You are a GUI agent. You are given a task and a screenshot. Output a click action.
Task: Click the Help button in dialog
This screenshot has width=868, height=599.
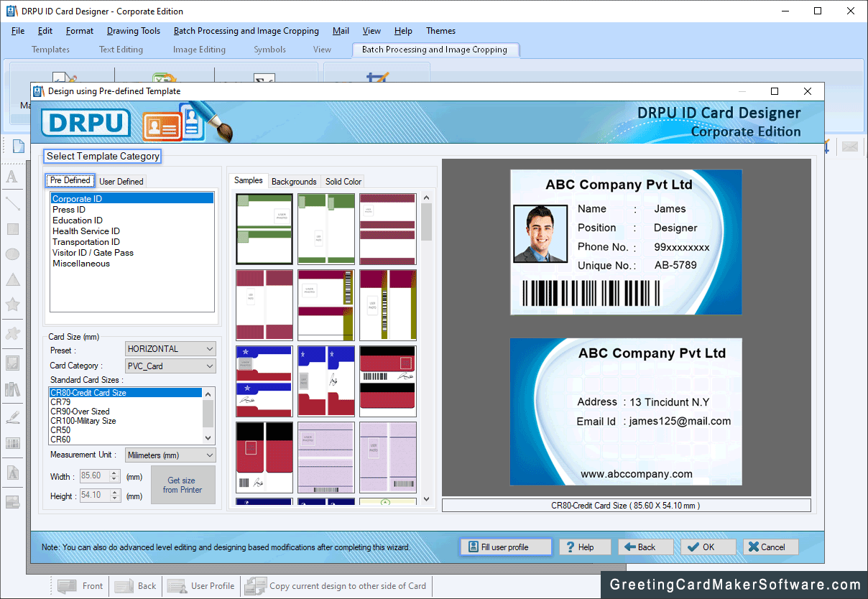[585, 547]
